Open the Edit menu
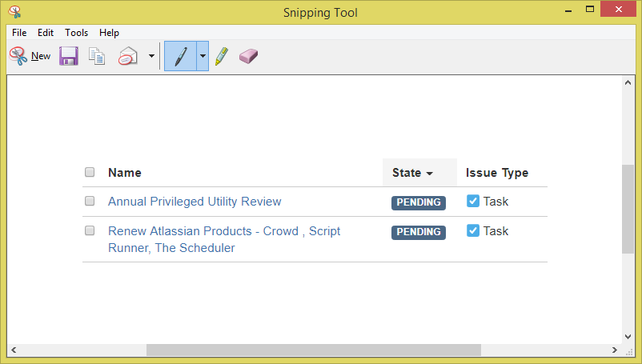Screen dimensions: 642x364 click(46, 33)
